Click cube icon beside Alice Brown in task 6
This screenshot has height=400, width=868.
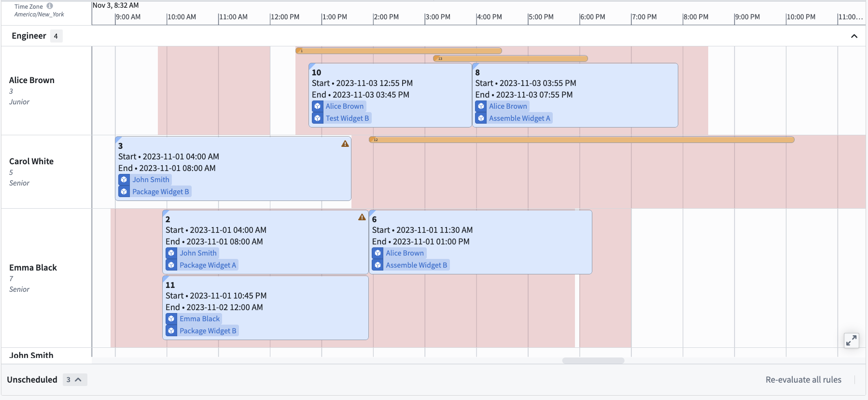(378, 253)
